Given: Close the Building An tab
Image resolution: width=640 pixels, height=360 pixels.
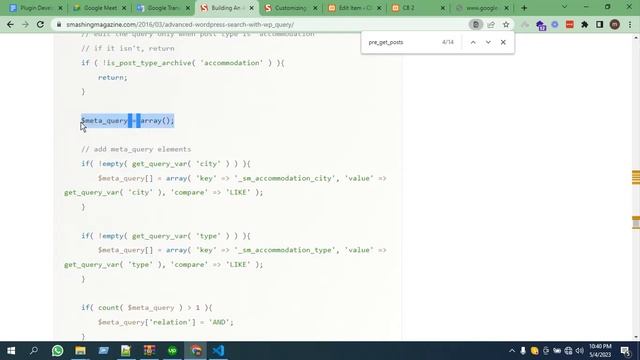Looking at the screenshot, I should [x=252, y=8].
